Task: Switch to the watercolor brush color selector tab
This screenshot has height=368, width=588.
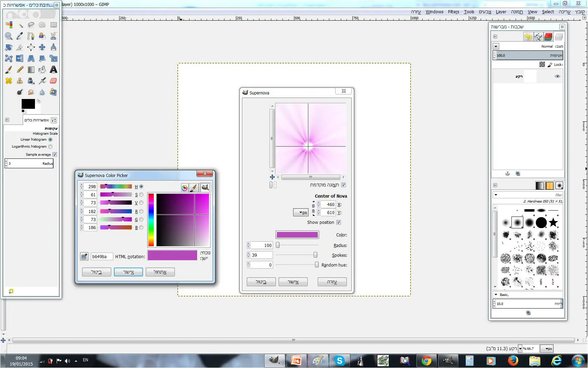Action: [194, 188]
